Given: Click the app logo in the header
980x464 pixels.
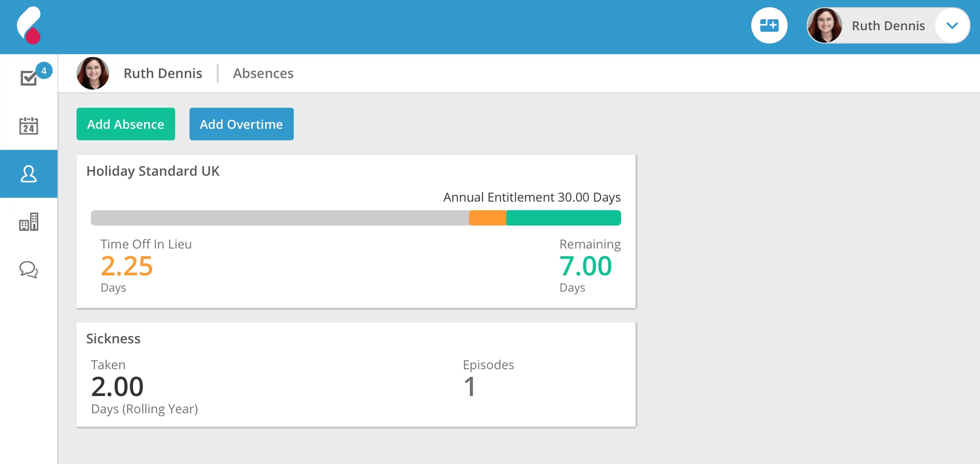Looking at the screenshot, I should 29,26.
